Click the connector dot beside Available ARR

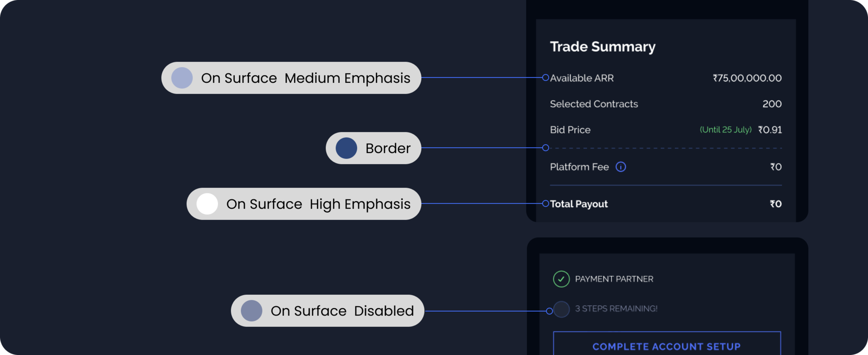click(546, 78)
